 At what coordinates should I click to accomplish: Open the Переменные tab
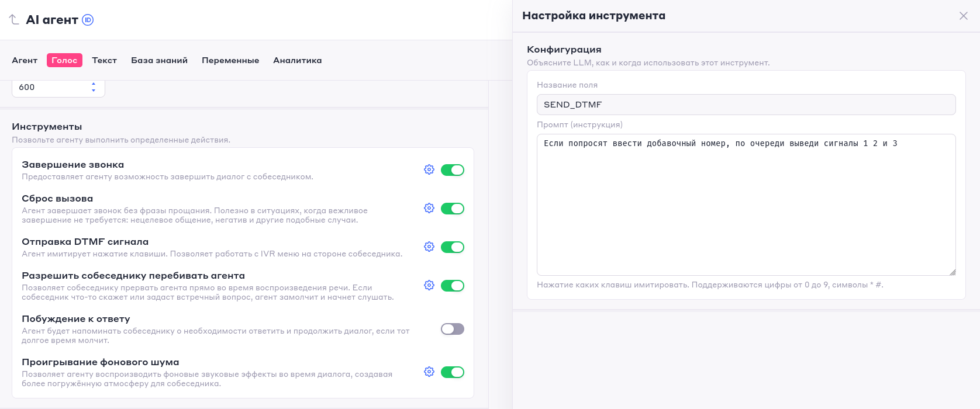pos(230,60)
